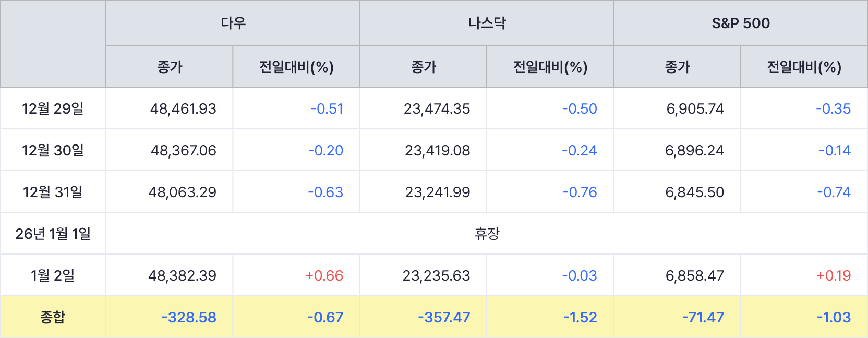Select the 12월 29일 row label
This screenshot has width=868, height=338.
(53, 108)
